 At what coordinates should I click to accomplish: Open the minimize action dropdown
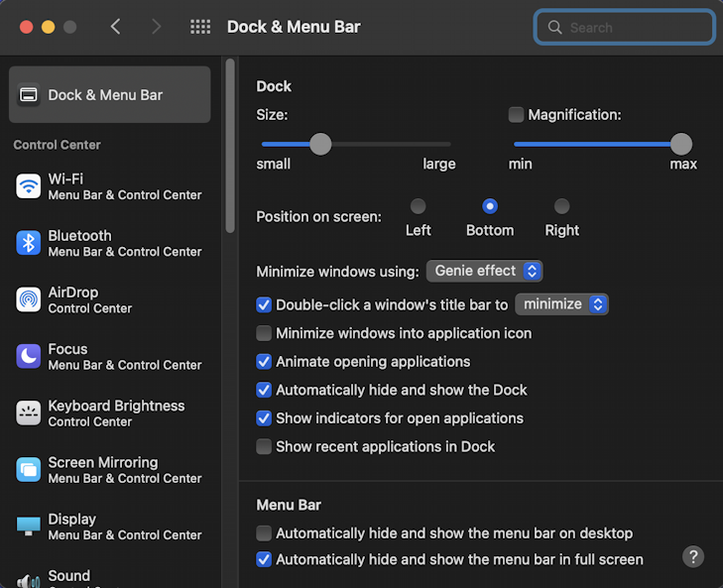(561, 304)
